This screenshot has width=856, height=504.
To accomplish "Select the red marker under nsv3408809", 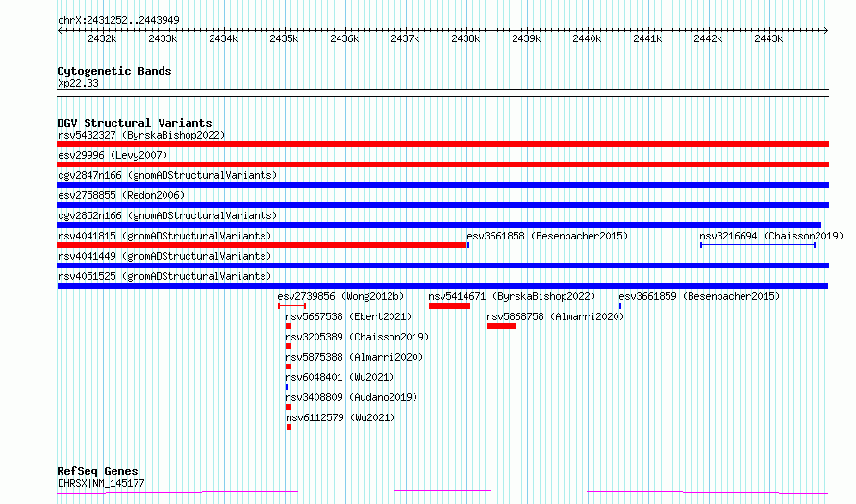I will coord(289,407).
